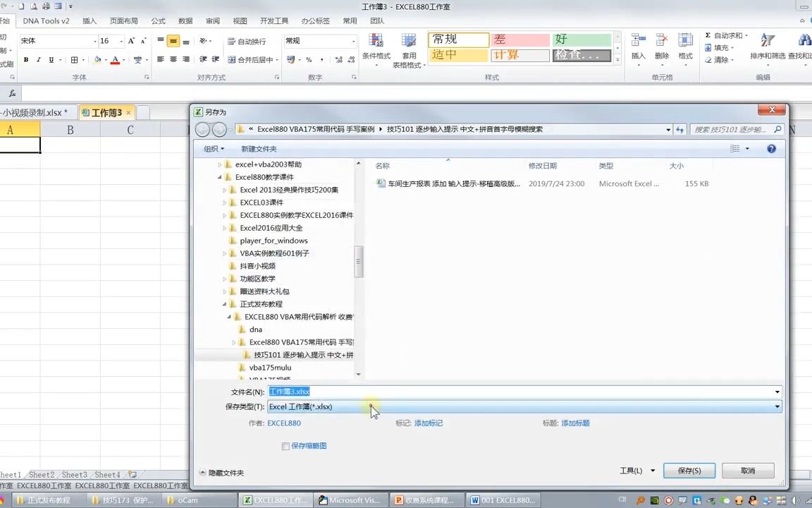Image resolution: width=812 pixels, height=508 pixels.
Task: Click author EXCEL880 link
Action: pos(284,423)
